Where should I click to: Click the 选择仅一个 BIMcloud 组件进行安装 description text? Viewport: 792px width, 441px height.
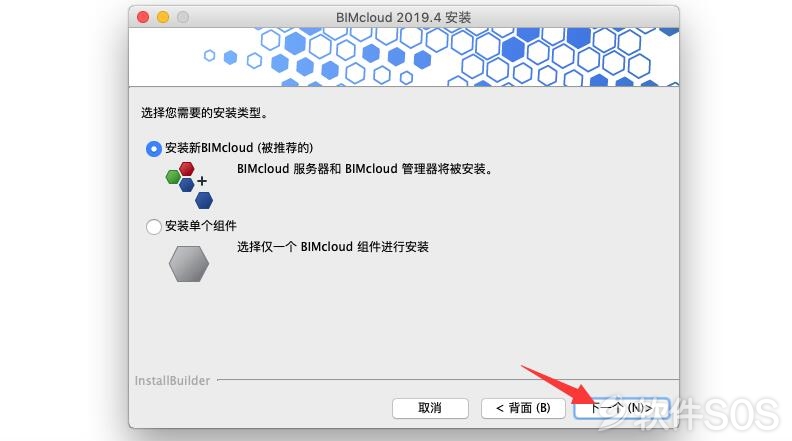(x=333, y=247)
